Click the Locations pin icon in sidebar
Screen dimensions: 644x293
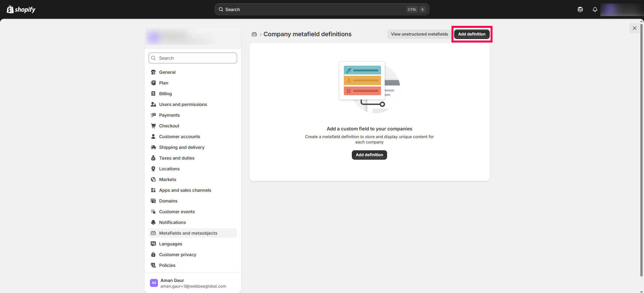tap(153, 169)
